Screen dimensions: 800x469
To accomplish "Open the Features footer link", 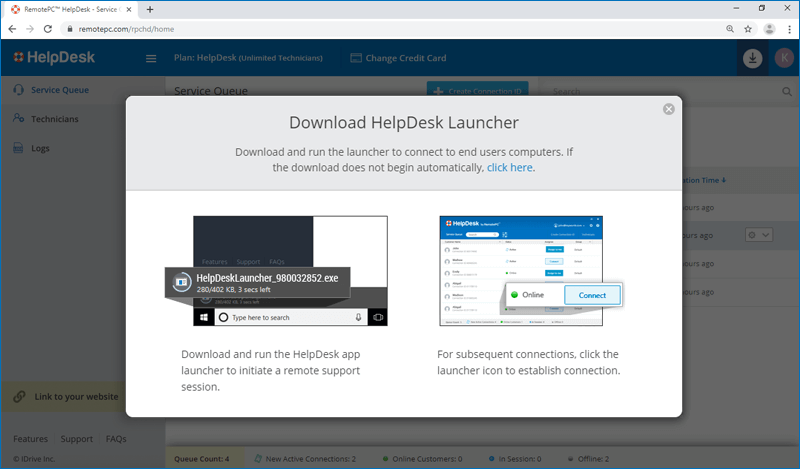I will [30, 439].
